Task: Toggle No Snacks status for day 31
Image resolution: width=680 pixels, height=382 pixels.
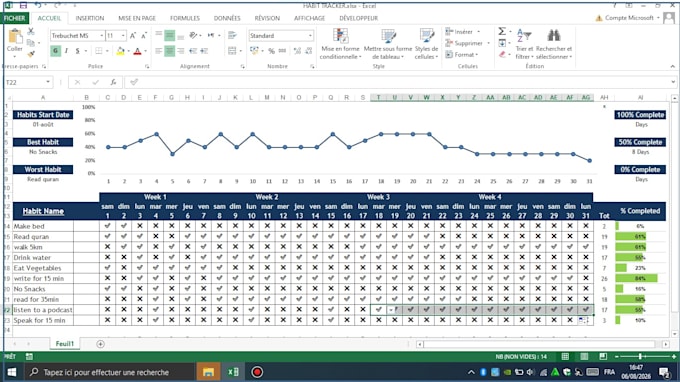Action: pos(586,288)
